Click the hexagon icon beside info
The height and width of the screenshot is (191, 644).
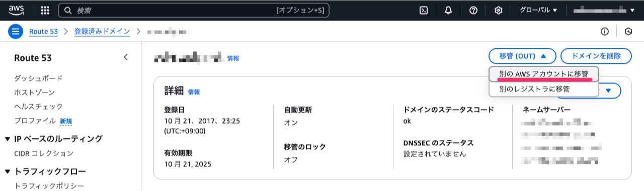pos(628,31)
